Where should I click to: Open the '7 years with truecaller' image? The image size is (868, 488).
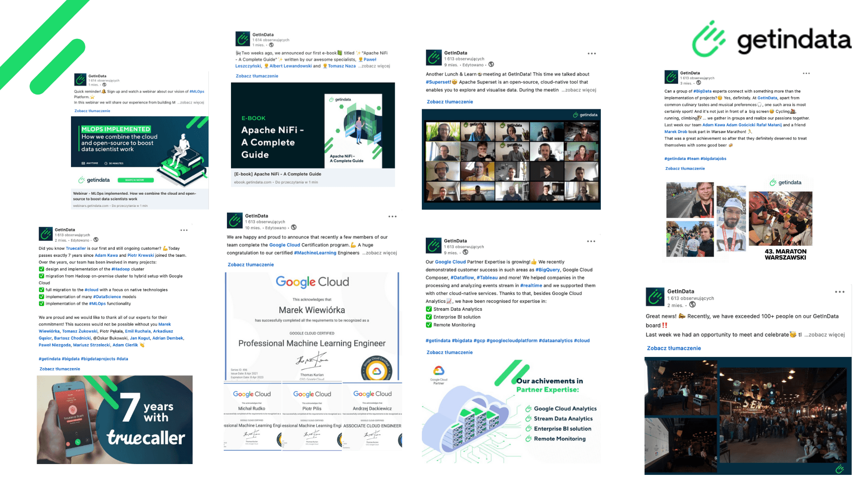click(x=115, y=420)
